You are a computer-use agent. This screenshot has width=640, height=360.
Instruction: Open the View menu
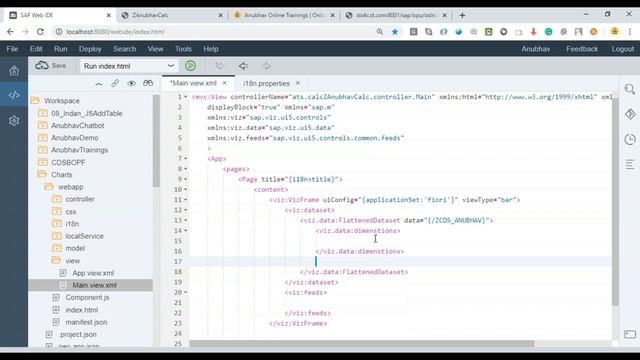[x=155, y=49]
